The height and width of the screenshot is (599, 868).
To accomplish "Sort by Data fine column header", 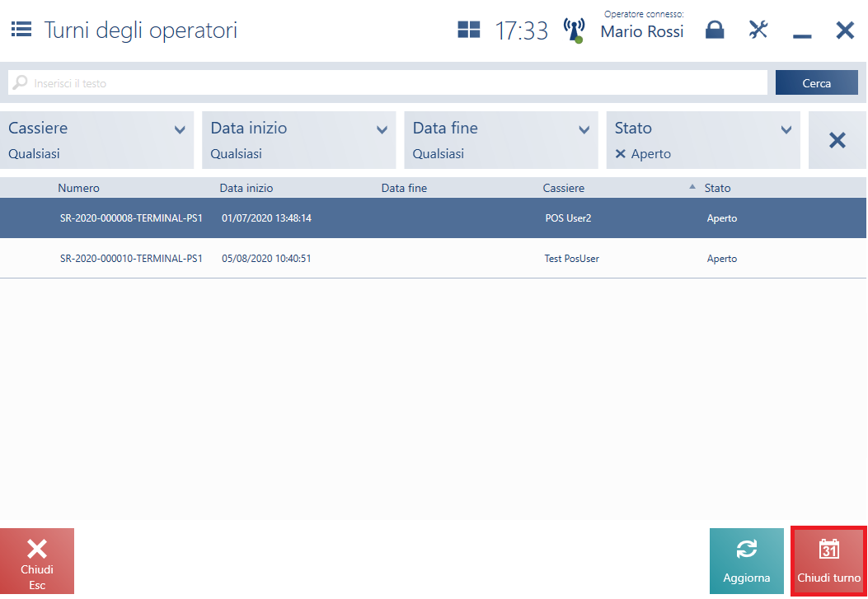I will [404, 188].
